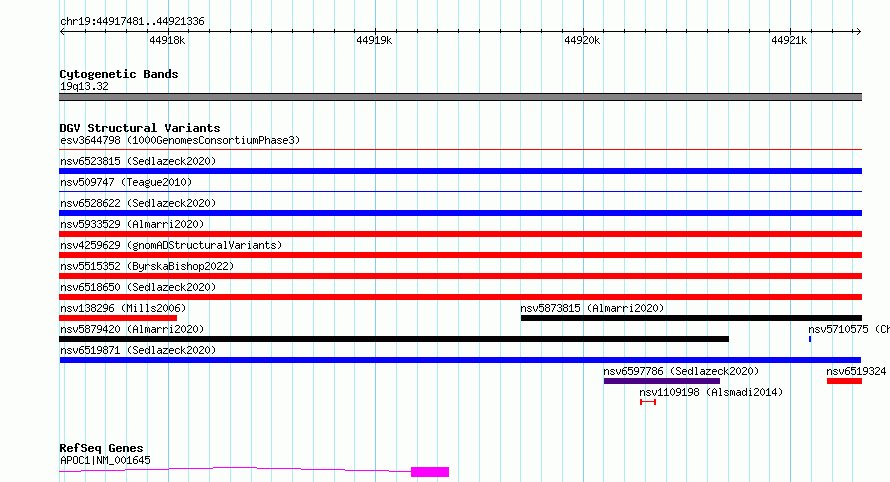Select the blue nsv6519871 Sedlazeck2020 bar
The image size is (890, 482).
pos(460,360)
